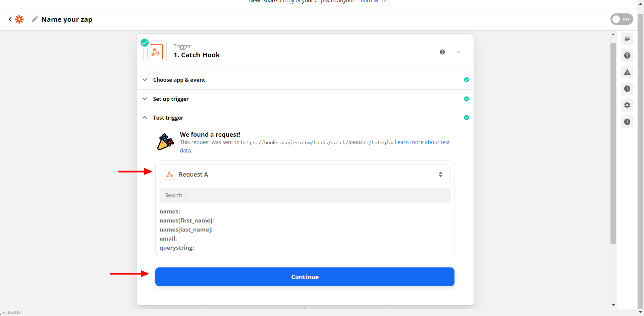Image resolution: width=644 pixels, height=316 pixels.
Task: Click the webhook URL text hooks.zapier.com
Action: (x=316, y=142)
